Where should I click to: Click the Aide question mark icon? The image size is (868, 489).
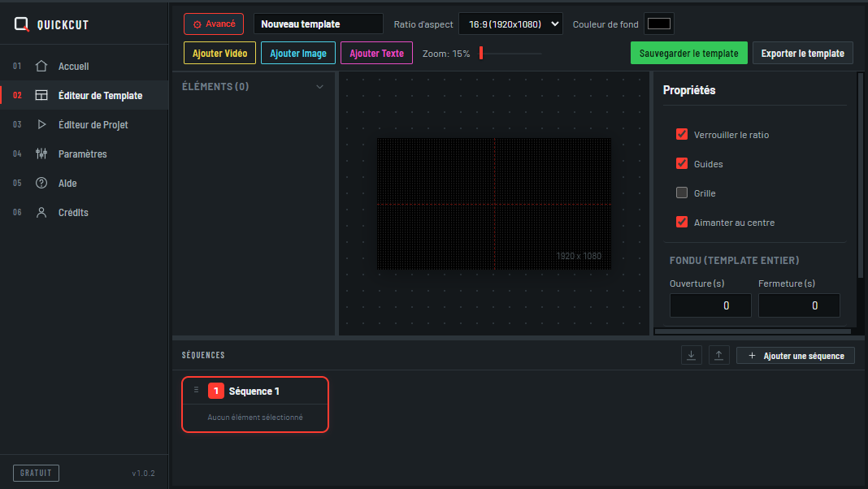point(41,183)
